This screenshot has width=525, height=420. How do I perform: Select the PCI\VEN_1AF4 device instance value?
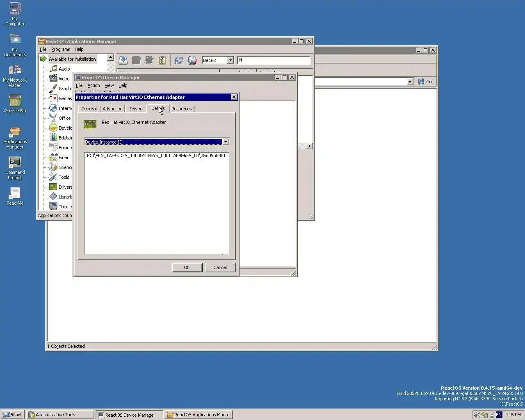point(157,155)
